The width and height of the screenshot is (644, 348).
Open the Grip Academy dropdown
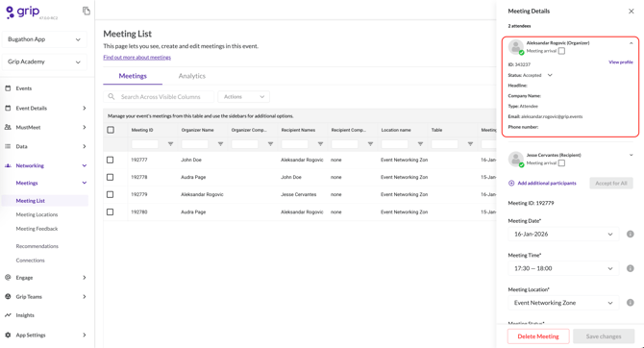tap(44, 62)
